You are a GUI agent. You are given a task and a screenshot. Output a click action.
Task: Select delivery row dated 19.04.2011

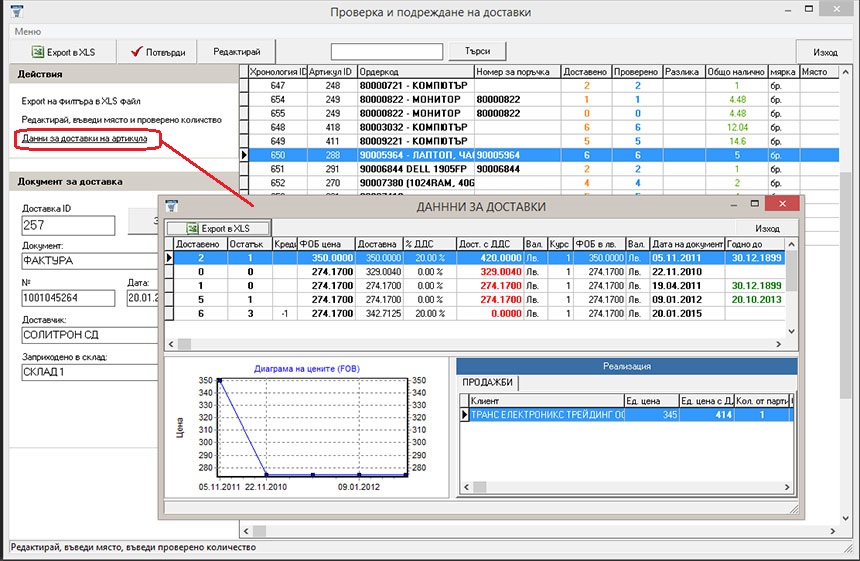point(476,286)
